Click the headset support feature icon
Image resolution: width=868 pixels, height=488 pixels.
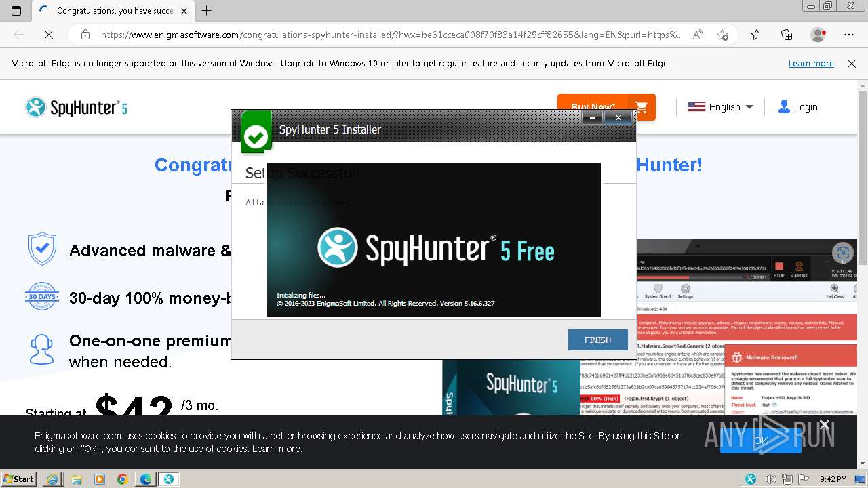42,350
